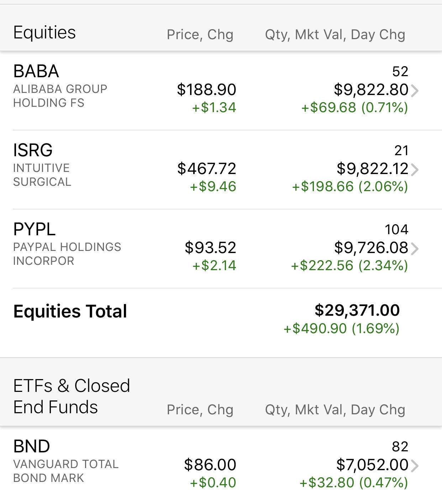
Task: Tap ETFs section Price, Chg header
Action: 200,410
